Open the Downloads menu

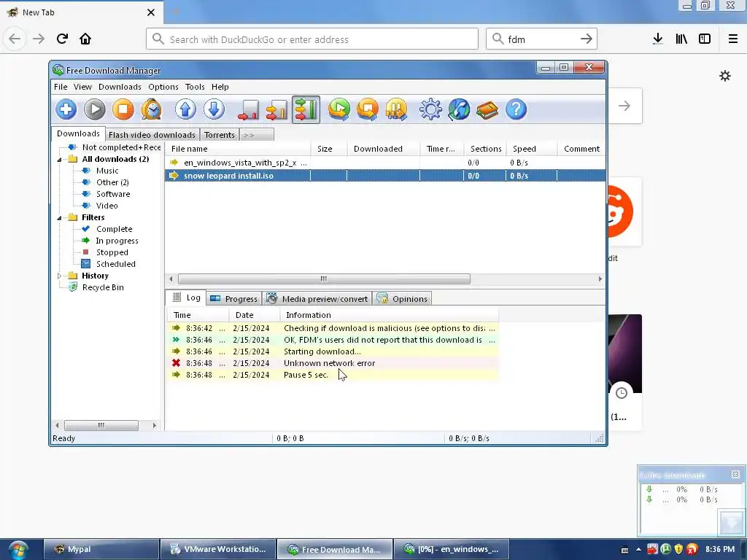coord(120,87)
